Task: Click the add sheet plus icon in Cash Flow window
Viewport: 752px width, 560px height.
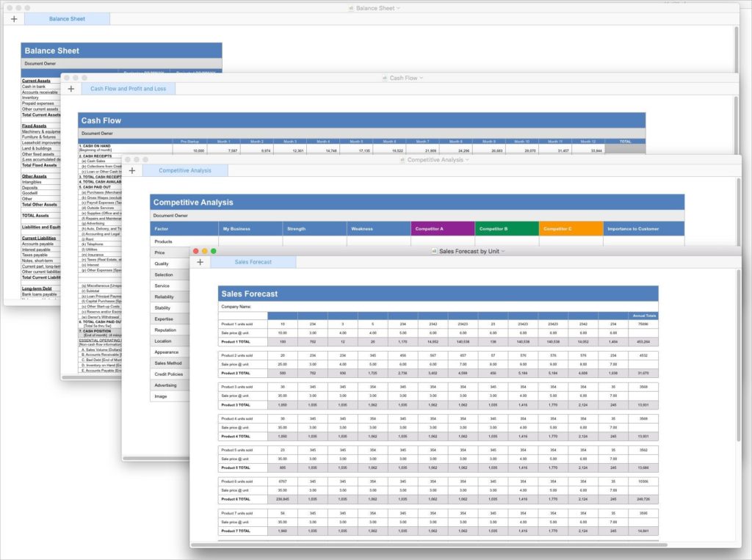Action: pyautogui.click(x=71, y=87)
